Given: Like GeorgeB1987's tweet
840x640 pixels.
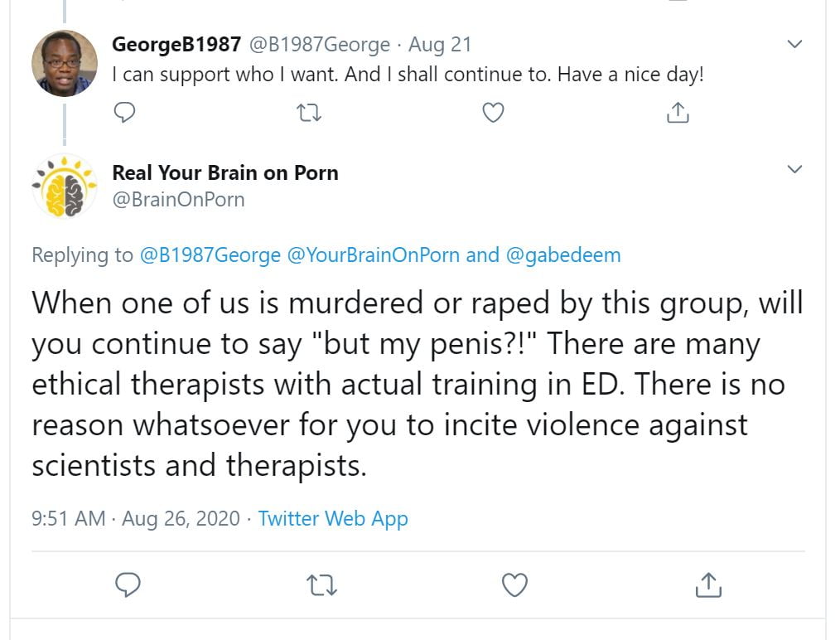Looking at the screenshot, I should pos(493,112).
